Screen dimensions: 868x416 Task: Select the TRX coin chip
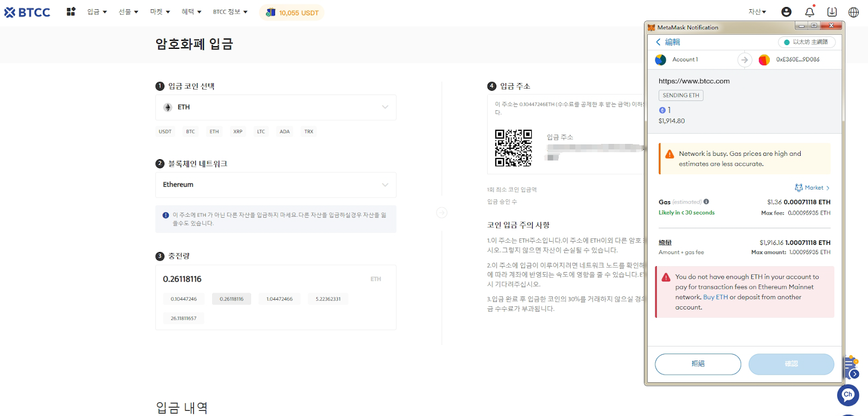309,131
